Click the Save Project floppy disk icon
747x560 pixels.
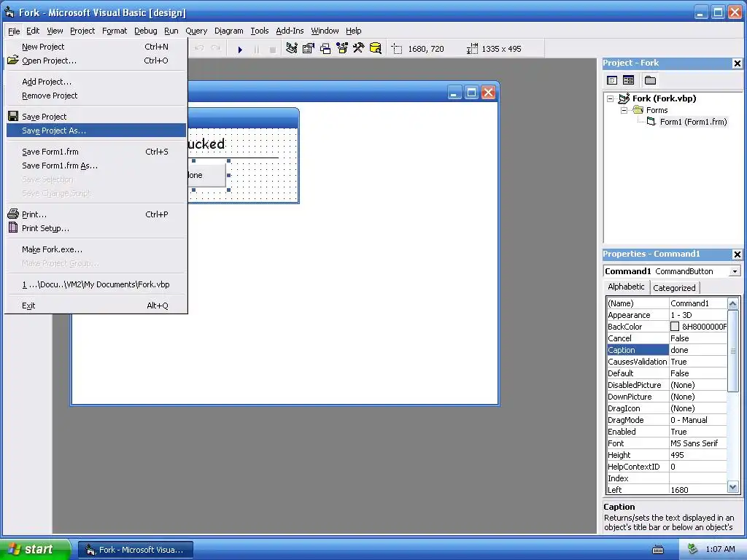13,116
